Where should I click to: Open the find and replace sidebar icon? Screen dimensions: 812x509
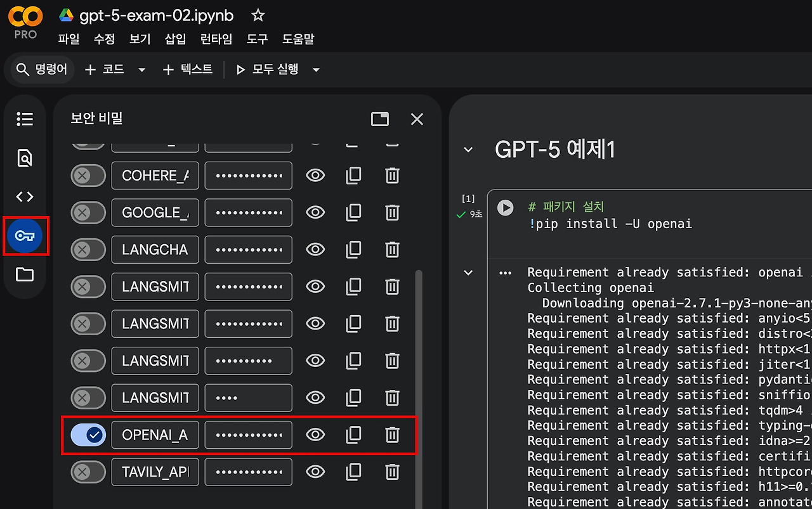point(25,158)
